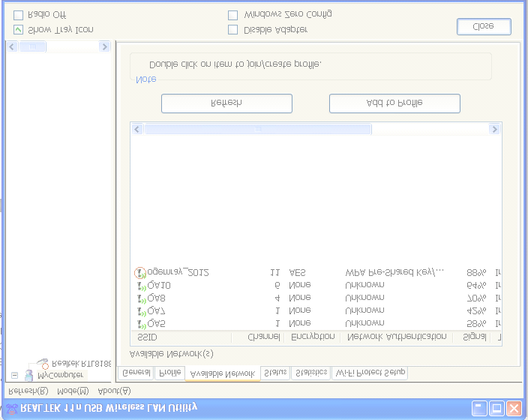Select the ogemray_2012 network signal icon
Screen dimensions: 528x420
click(140, 273)
